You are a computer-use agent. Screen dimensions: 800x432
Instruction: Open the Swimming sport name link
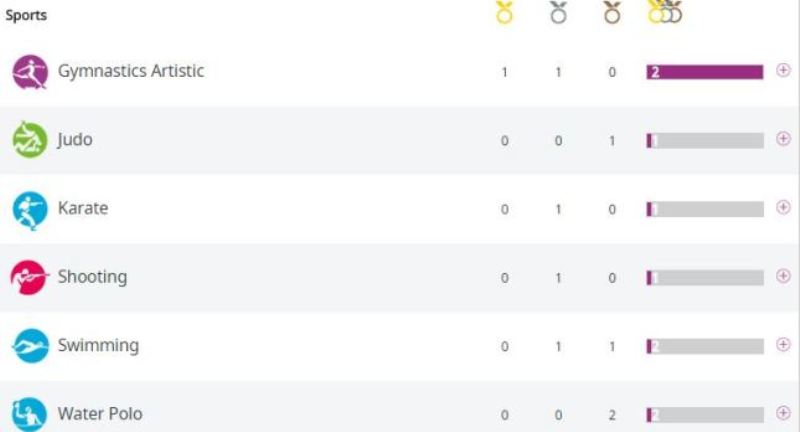pyautogui.click(x=98, y=346)
